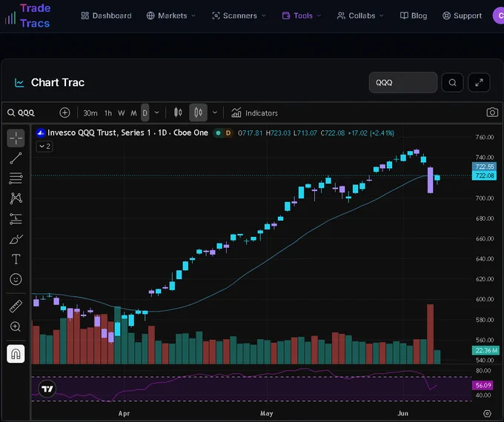Click the Invesco QQQ Trust symbol title
Screen dimensions: 504x422
[127, 133]
